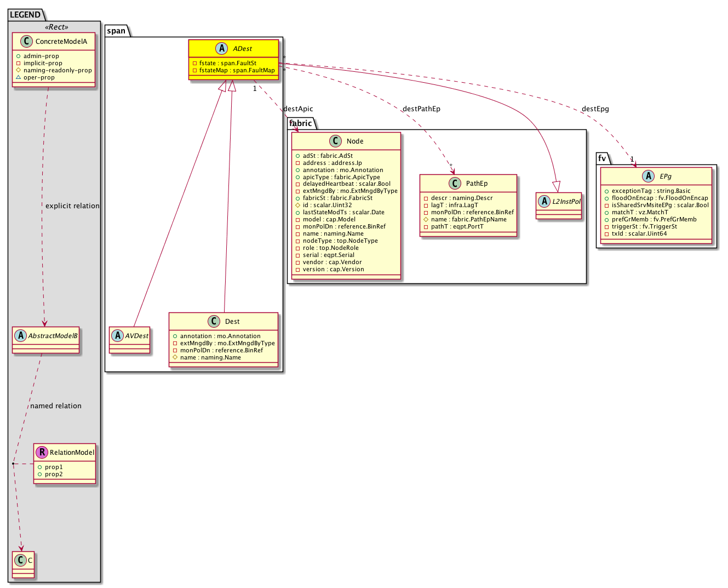Click the 'C' icon of legend class C
This screenshot has height=588, width=728.
[x=20, y=560]
